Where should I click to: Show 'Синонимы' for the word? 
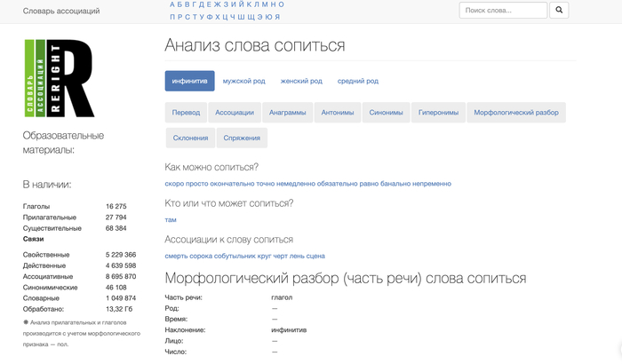386,113
